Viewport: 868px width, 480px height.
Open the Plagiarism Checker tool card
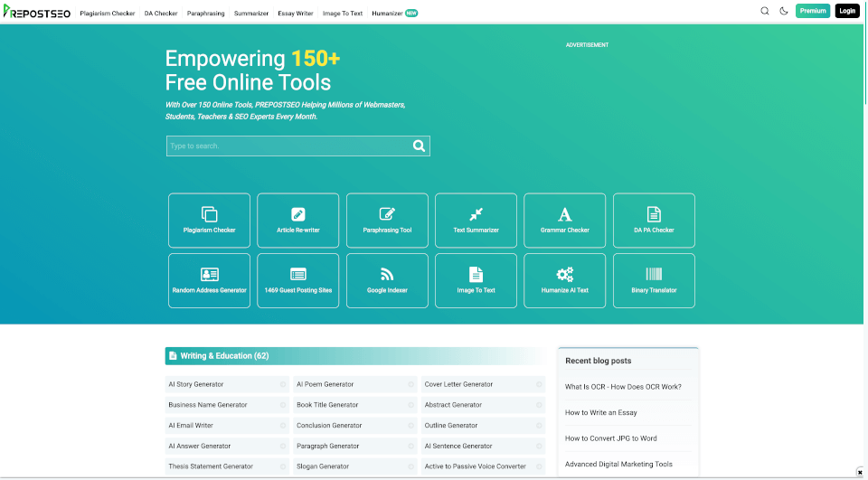[209, 221]
